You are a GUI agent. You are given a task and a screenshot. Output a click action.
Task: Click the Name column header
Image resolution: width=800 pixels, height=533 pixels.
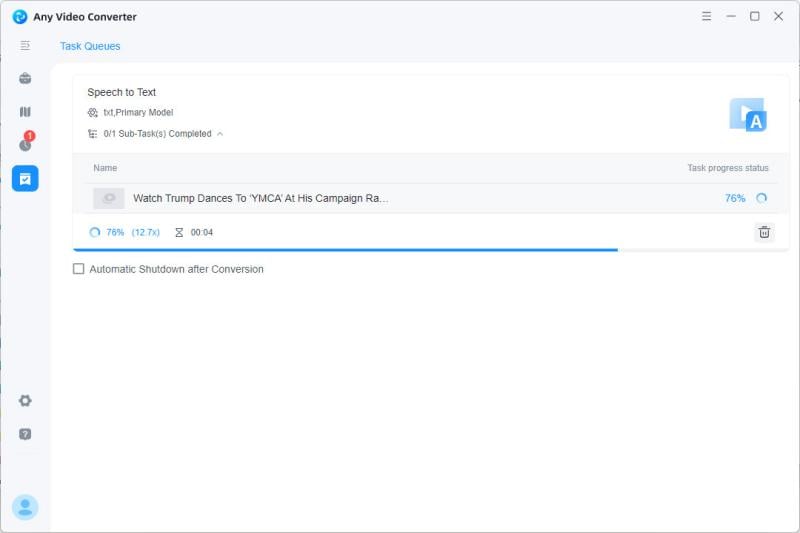[105, 168]
